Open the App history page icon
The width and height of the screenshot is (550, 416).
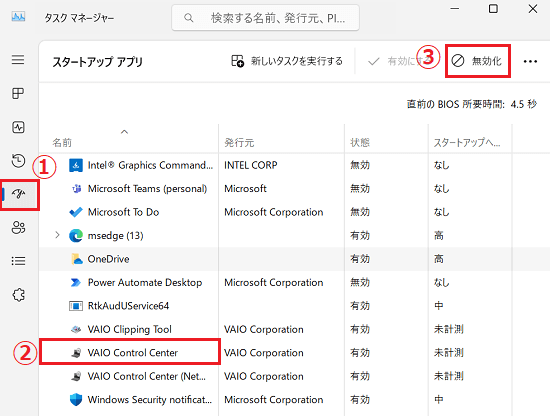(x=18, y=160)
